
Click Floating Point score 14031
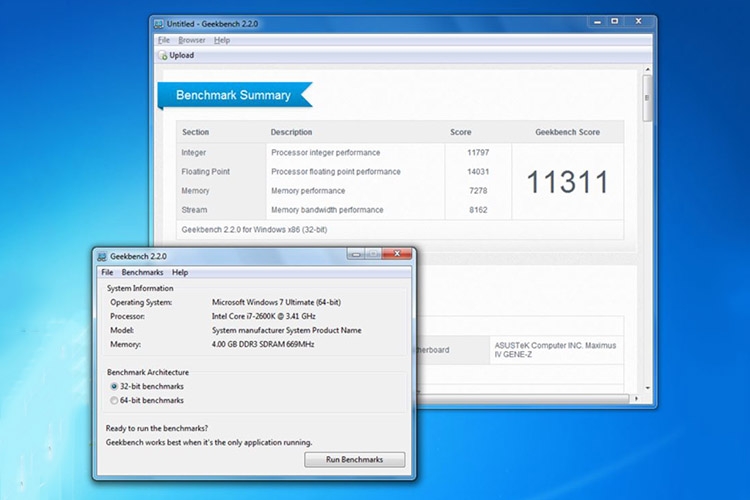pyautogui.click(x=478, y=172)
